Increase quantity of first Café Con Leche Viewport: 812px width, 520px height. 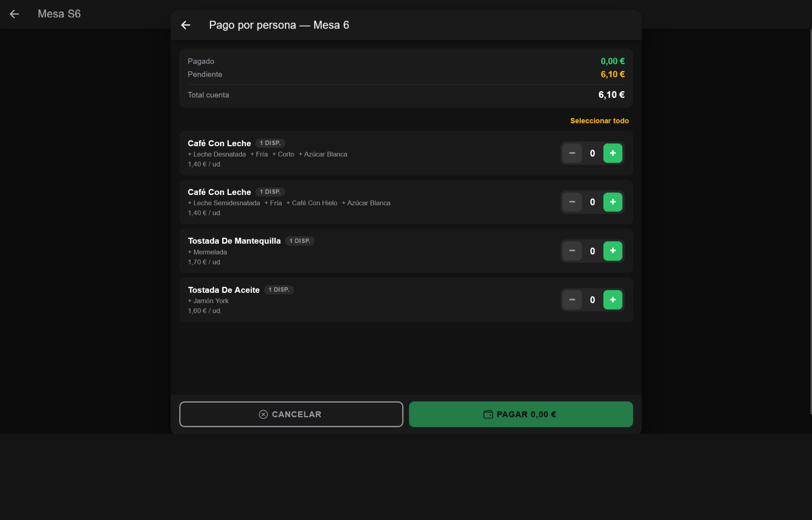(613, 153)
